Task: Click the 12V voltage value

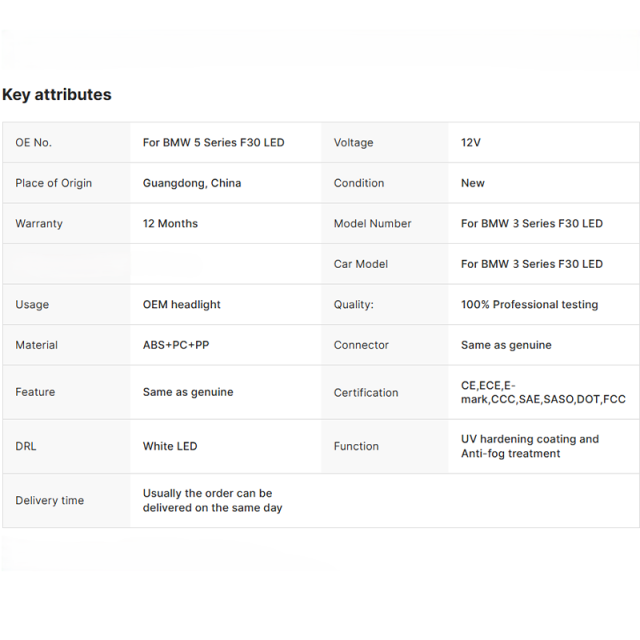Action: 471,143
